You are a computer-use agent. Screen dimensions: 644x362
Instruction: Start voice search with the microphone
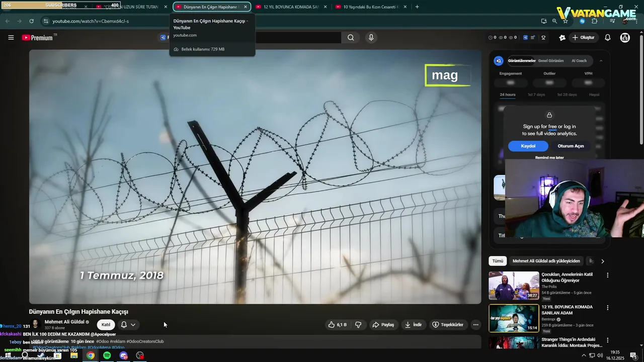pos(371,38)
